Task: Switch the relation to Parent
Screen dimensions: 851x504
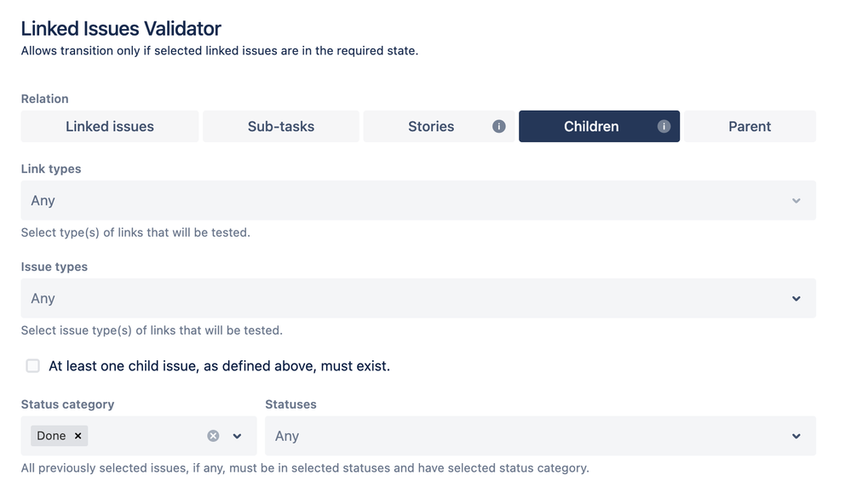Action: click(x=750, y=126)
